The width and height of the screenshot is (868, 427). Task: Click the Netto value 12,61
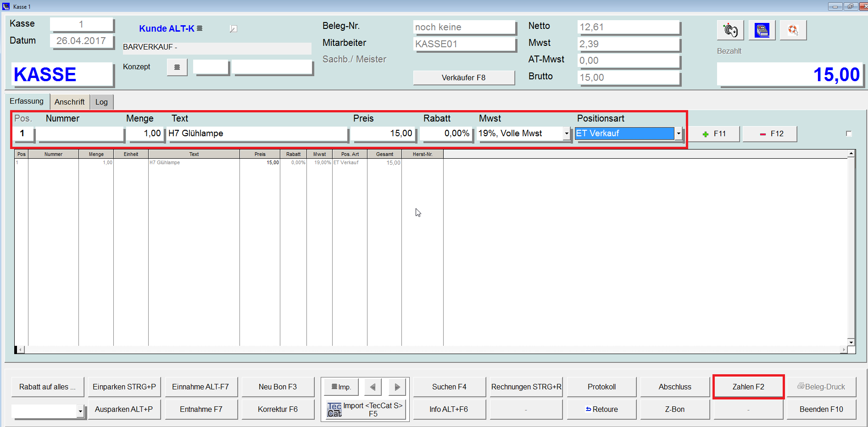(628, 27)
